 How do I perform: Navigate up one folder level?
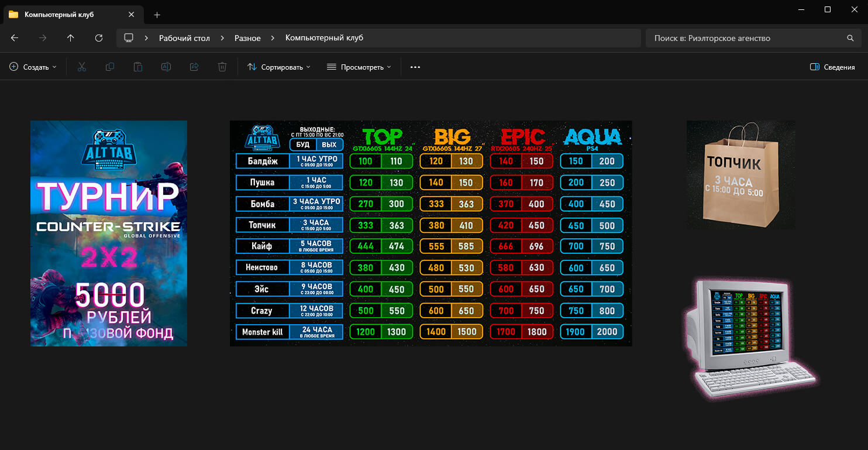(x=71, y=38)
